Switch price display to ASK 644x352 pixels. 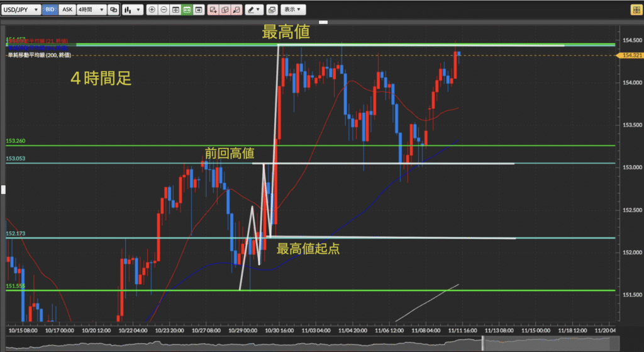[x=67, y=10]
